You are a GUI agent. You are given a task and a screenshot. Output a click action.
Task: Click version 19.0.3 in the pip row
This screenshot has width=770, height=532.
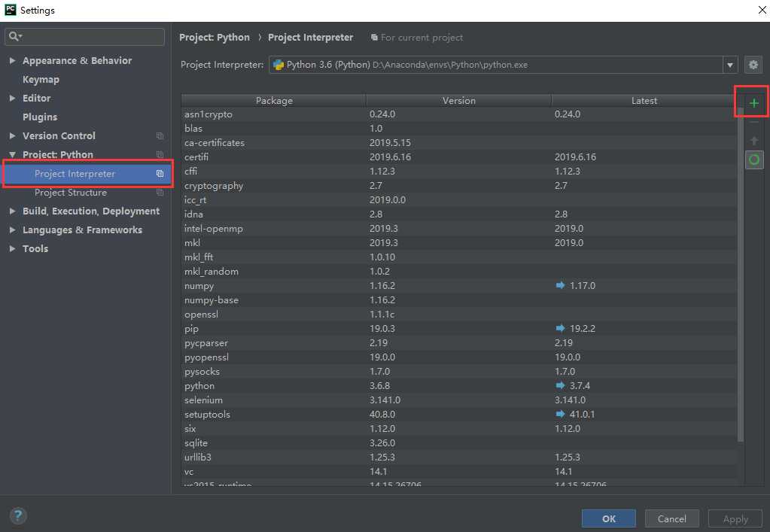(x=382, y=328)
